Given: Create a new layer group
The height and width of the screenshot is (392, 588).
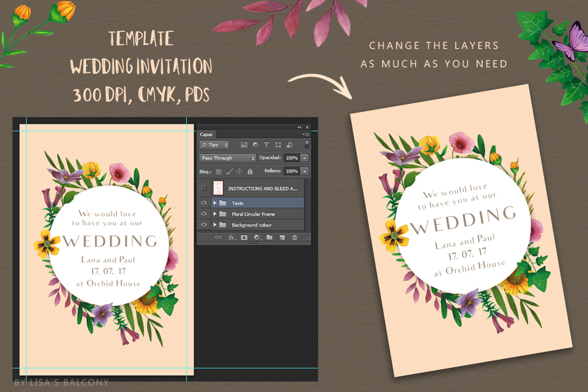Looking at the screenshot, I should coord(269,238).
